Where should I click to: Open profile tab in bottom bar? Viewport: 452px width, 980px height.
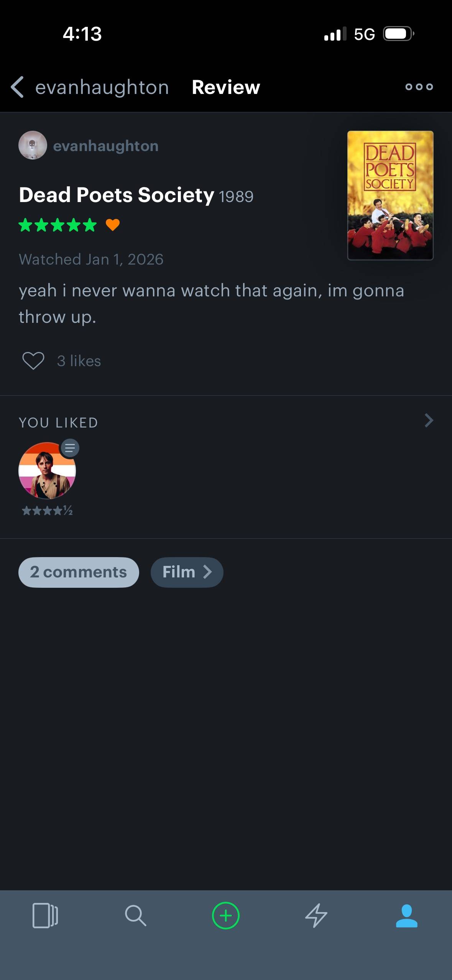point(407,916)
